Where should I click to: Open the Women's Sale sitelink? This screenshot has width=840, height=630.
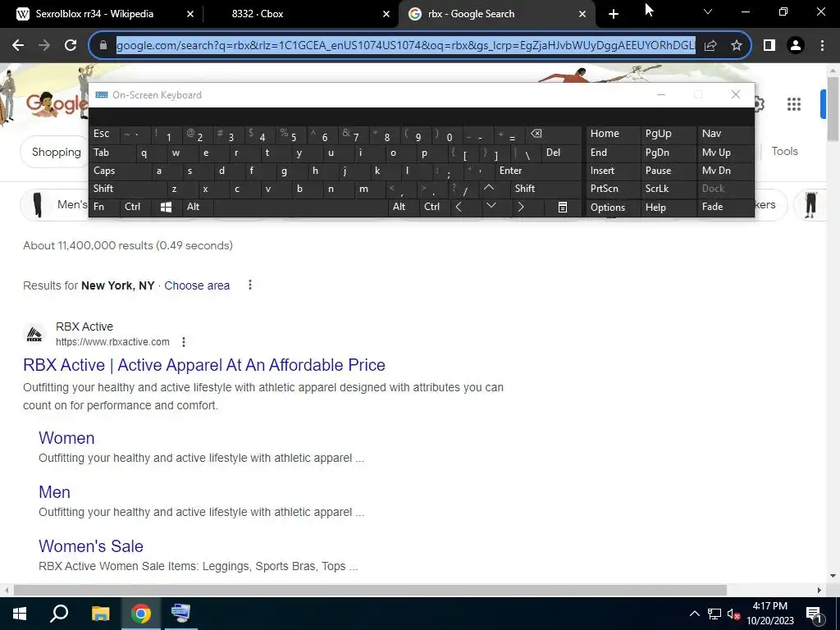click(x=91, y=546)
